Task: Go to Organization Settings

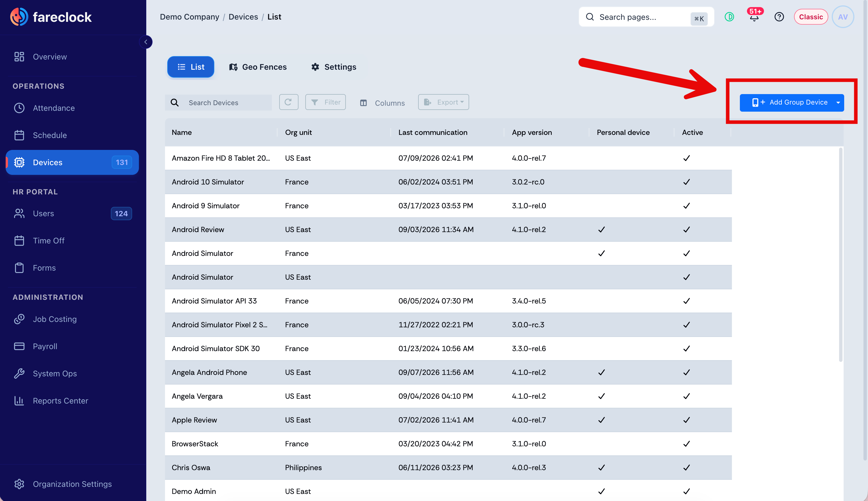Action: (x=72, y=484)
